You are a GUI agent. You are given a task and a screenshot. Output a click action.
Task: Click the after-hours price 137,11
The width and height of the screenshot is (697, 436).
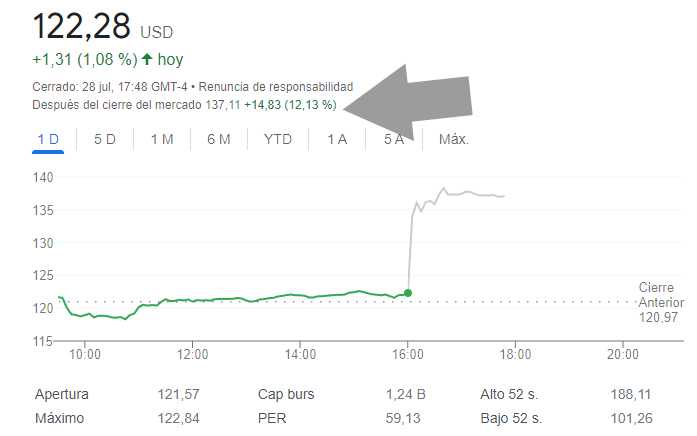[222, 104]
